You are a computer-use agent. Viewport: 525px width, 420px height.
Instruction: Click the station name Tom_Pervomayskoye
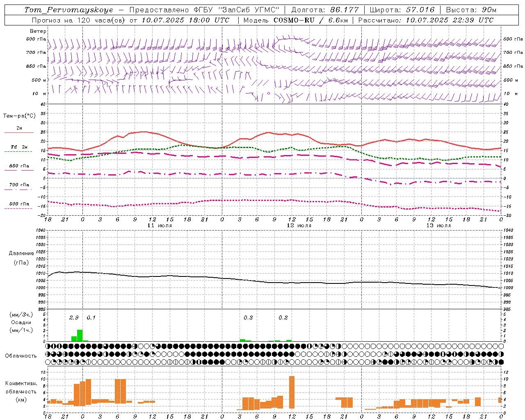(x=68, y=10)
